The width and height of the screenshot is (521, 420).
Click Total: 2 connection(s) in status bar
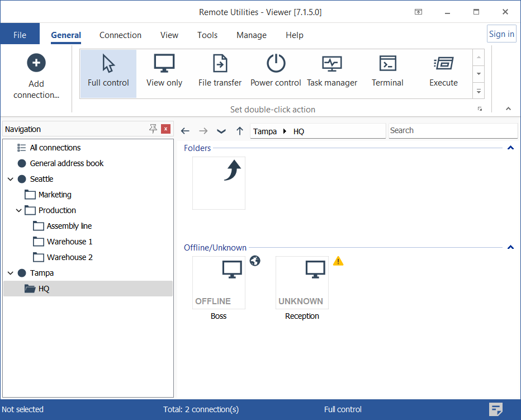tap(201, 409)
